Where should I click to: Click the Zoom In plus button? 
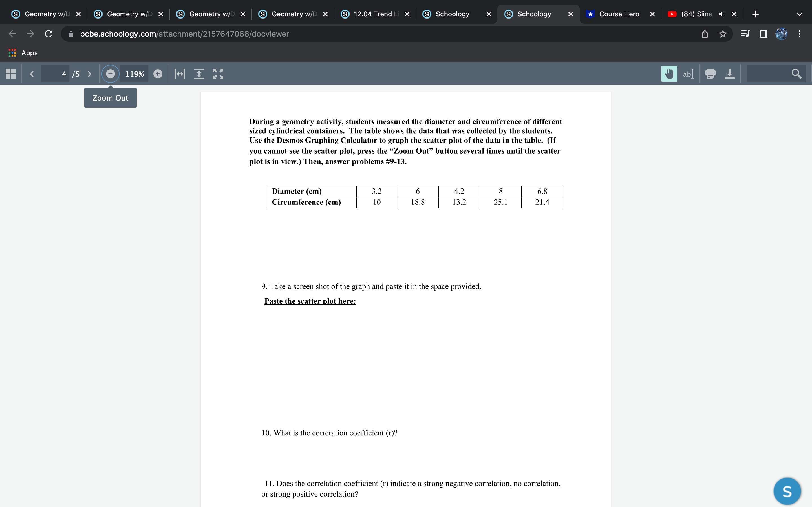click(158, 74)
